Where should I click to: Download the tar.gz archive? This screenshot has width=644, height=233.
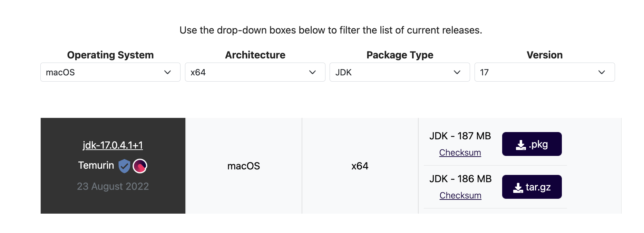click(532, 187)
